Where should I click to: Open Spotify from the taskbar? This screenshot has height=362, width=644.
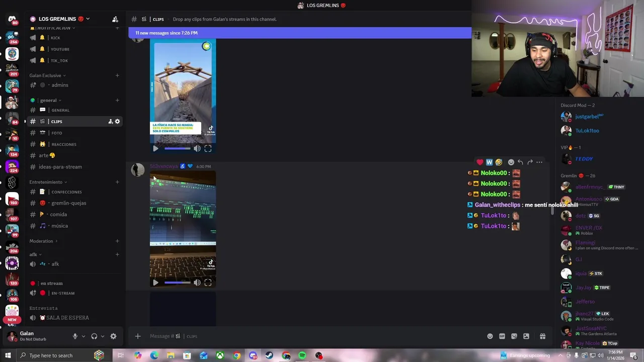[x=302, y=355]
